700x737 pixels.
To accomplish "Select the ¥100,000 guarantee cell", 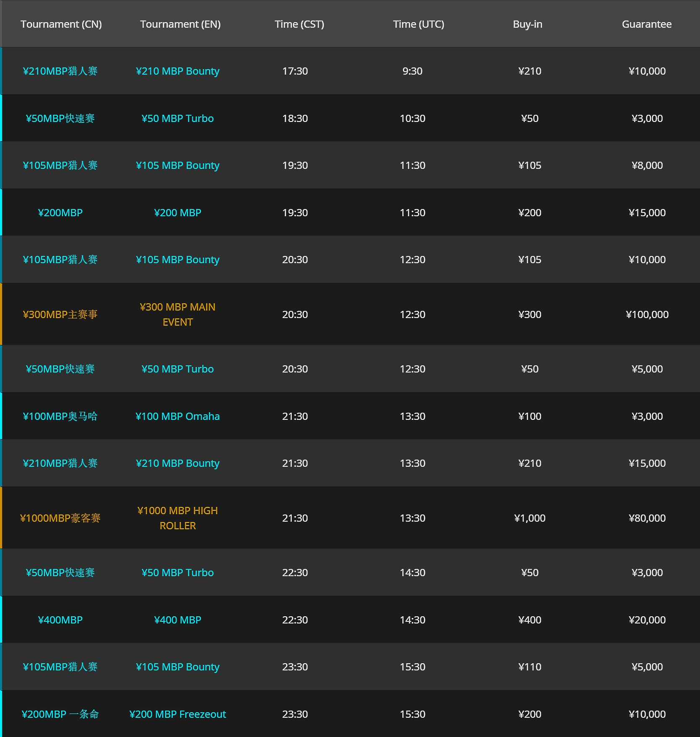I will 647,314.
